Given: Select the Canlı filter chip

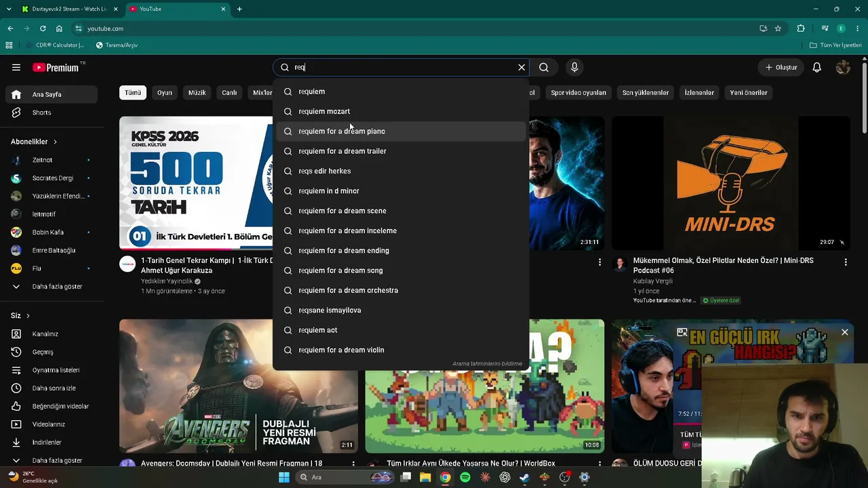Looking at the screenshot, I should (x=230, y=93).
